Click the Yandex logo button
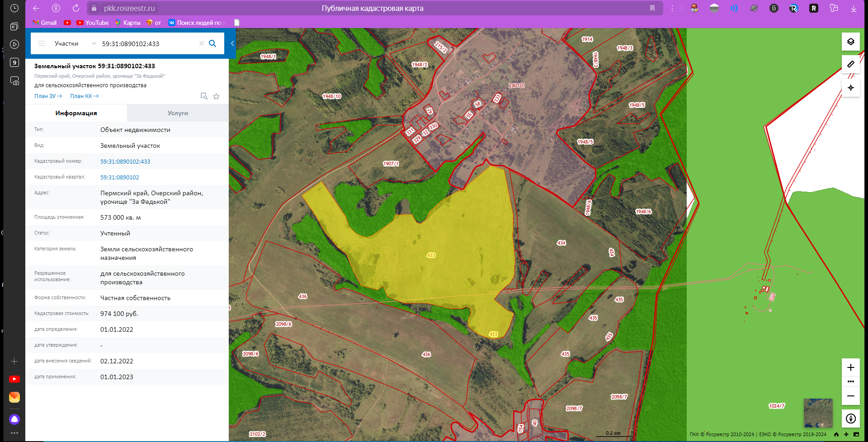 tap(56, 8)
